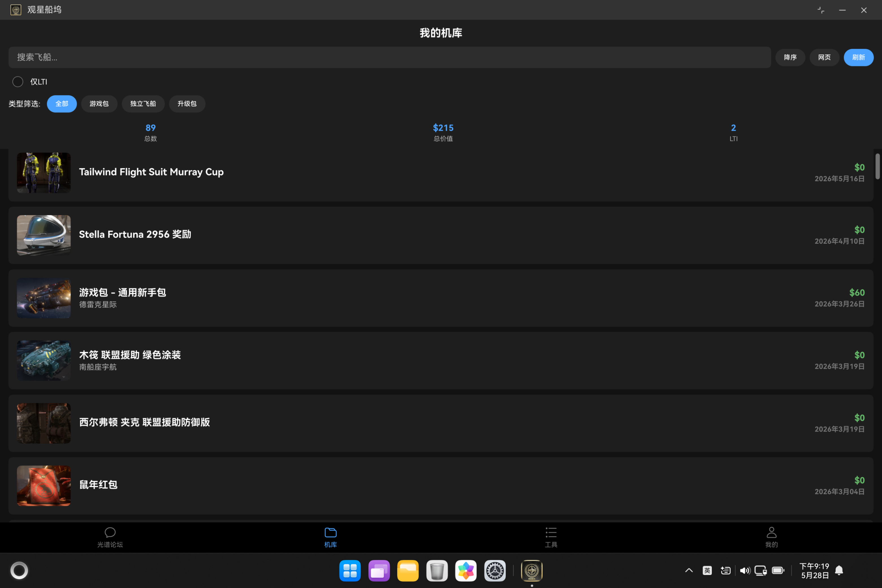Viewport: 882px width, 588px height.
Task: Open the clock showing 下午9:19
Action: (814, 571)
